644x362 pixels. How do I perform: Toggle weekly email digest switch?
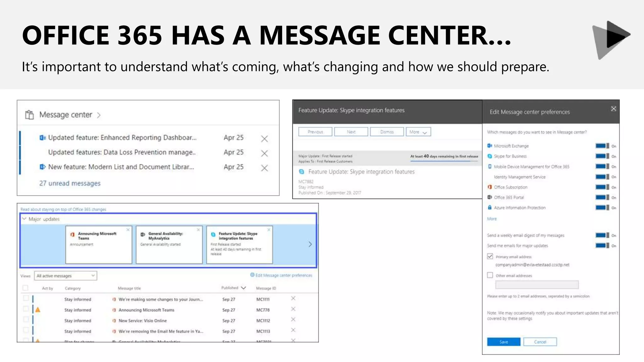(x=602, y=235)
